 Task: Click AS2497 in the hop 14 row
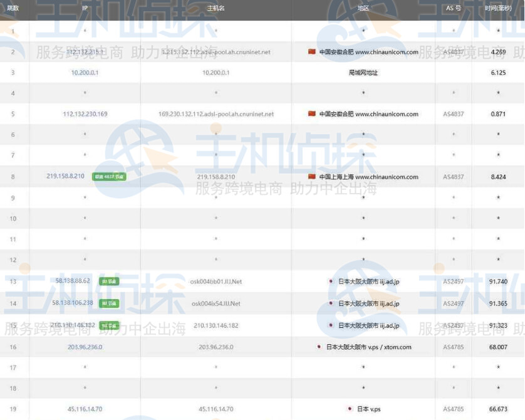[x=454, y=303]
